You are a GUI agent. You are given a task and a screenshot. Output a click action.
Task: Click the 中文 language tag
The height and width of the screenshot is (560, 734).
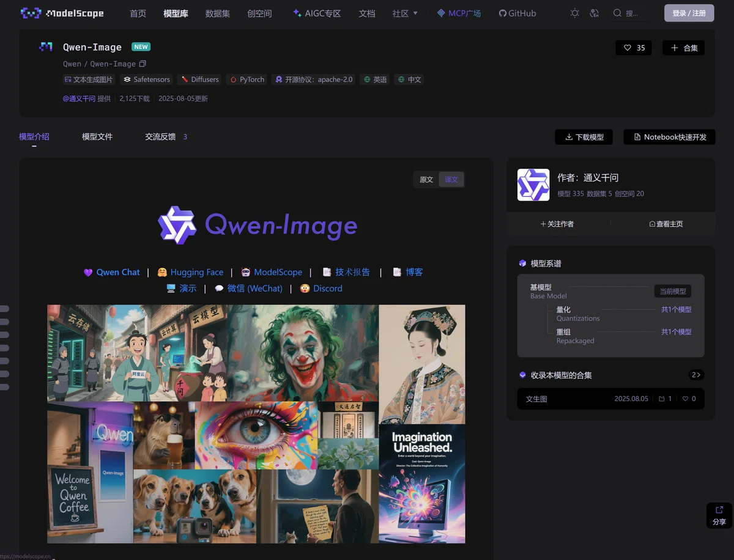click(x=409, y=79)
